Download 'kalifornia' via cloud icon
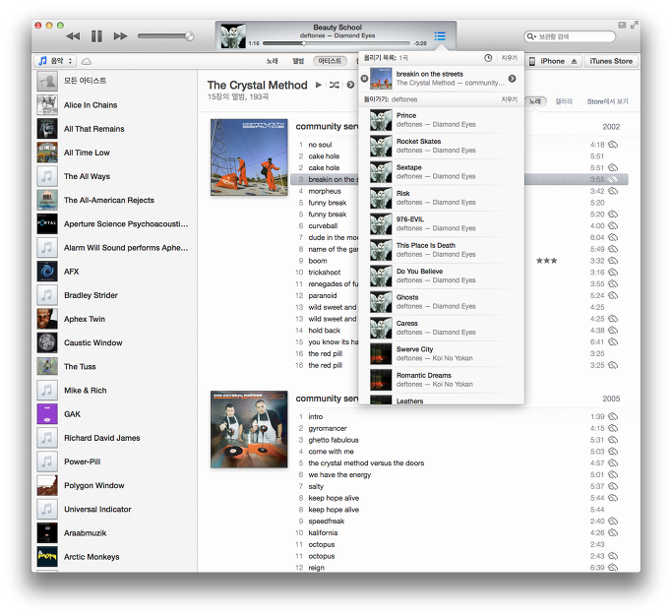Screen dimensions: 672x616 click(613, 532)
